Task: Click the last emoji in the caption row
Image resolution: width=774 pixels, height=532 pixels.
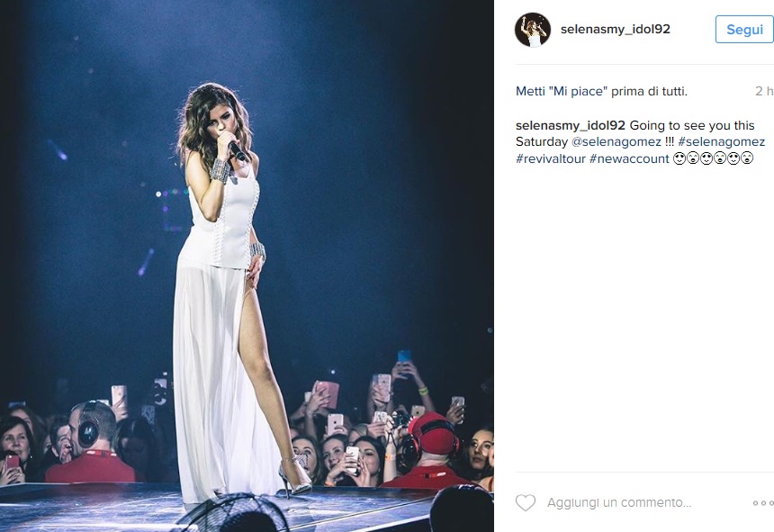Action: click(x=747, y=158)
